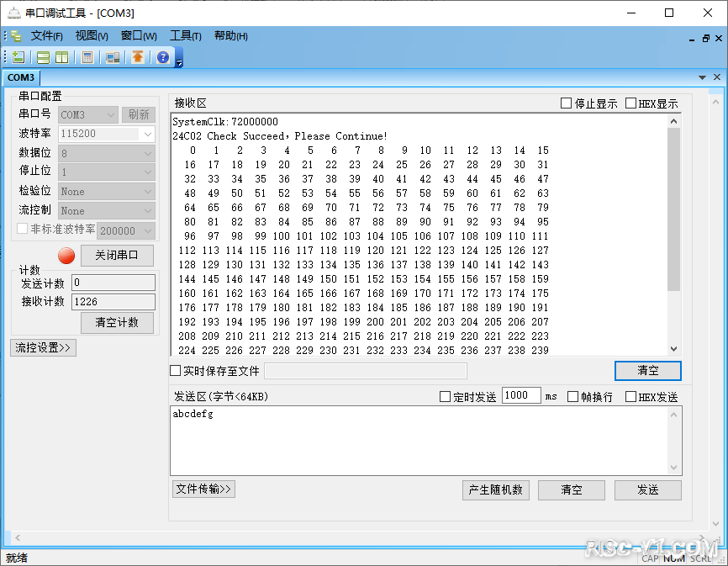This screenshot has height=566, width=728.
Task: Open the 视图(V) menu
Action: click(x=92, y=36)
